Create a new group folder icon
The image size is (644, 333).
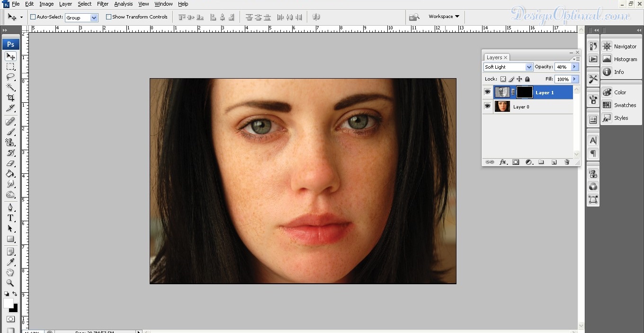541,162
